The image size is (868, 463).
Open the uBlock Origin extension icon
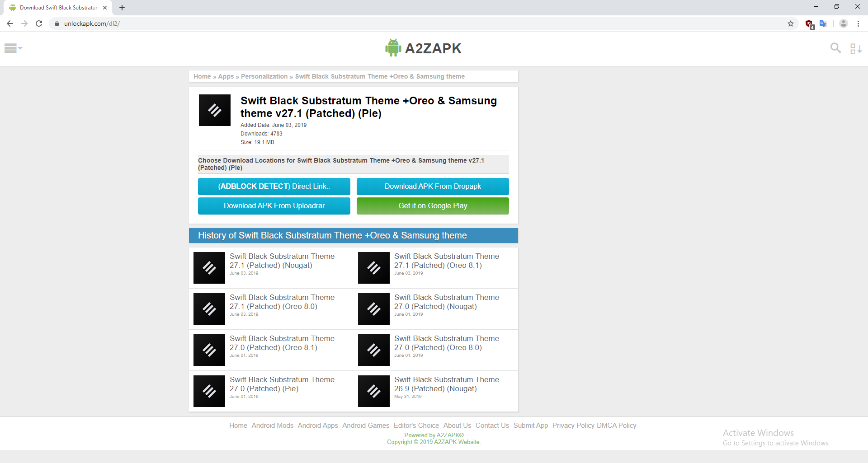pyautogui.click(x=809, y=23)
